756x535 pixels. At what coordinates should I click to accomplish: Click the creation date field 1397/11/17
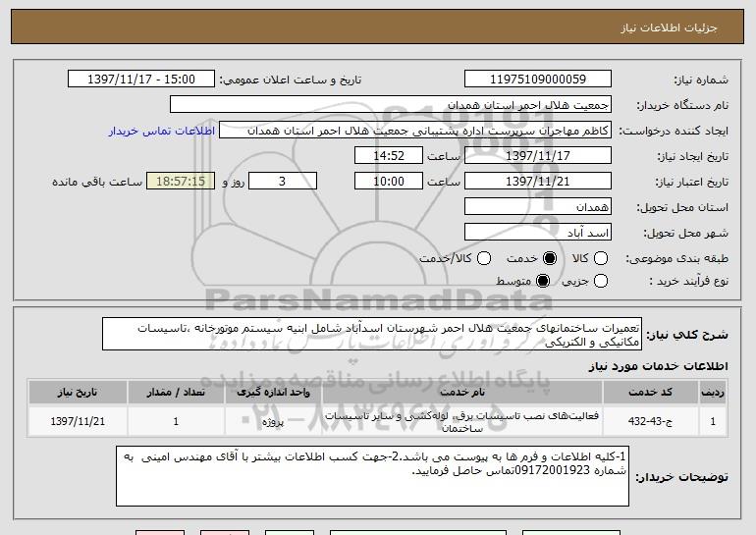[x=538, y=156]
